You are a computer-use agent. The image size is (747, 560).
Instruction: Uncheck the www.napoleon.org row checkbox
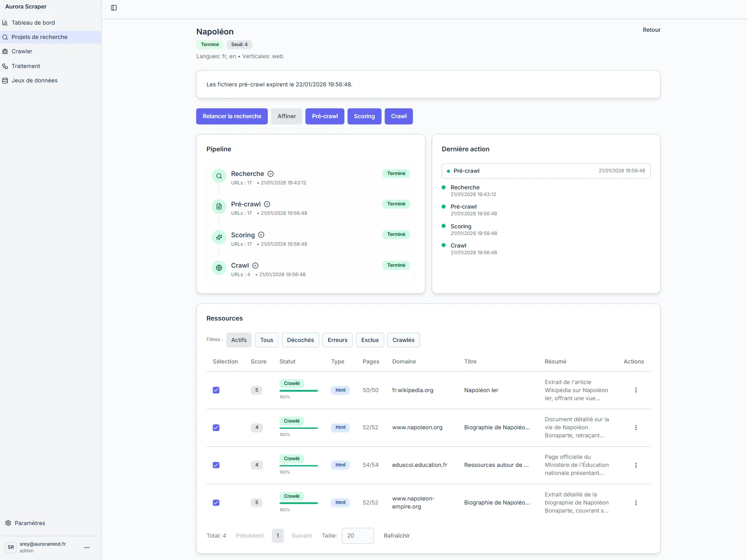[216, 427]
